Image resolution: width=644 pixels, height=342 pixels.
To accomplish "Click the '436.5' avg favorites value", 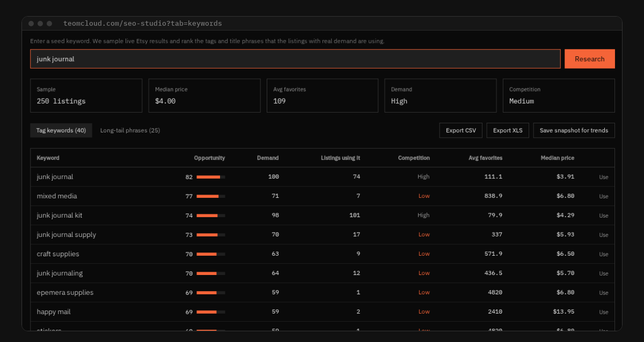I will 493,273.
